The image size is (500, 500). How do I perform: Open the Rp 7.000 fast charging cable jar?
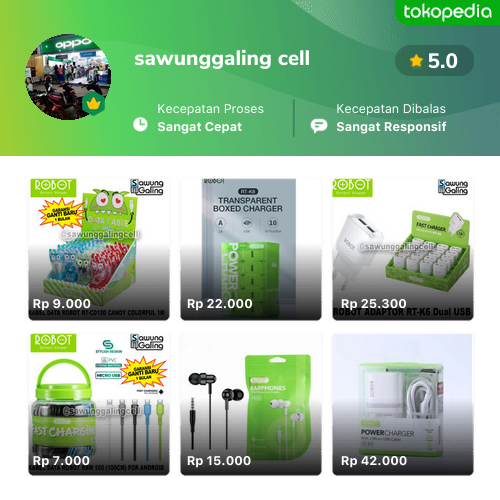tap(99, 404)
